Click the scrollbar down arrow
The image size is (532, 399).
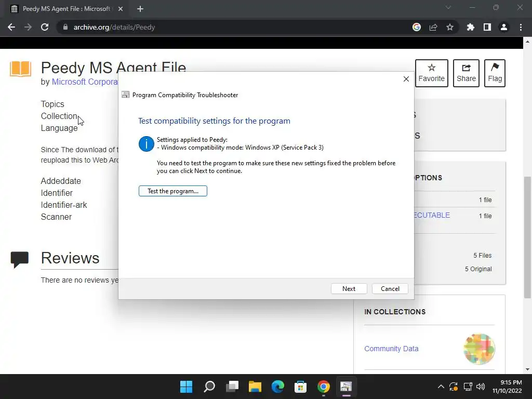(x=527, y=369)
